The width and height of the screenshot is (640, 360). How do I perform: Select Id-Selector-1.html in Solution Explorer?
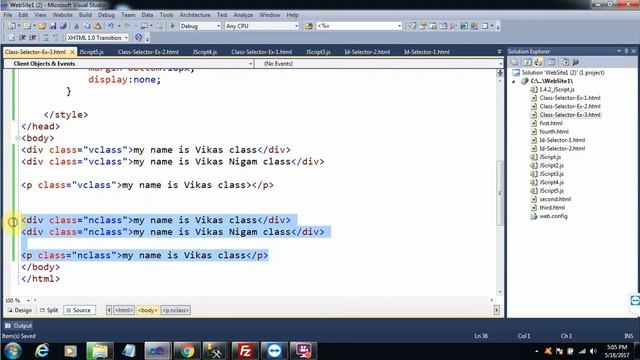(x=562, y=140)
